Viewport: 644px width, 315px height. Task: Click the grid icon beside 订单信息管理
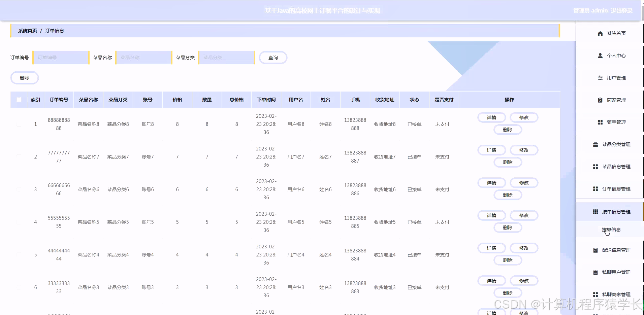point(595,189)
